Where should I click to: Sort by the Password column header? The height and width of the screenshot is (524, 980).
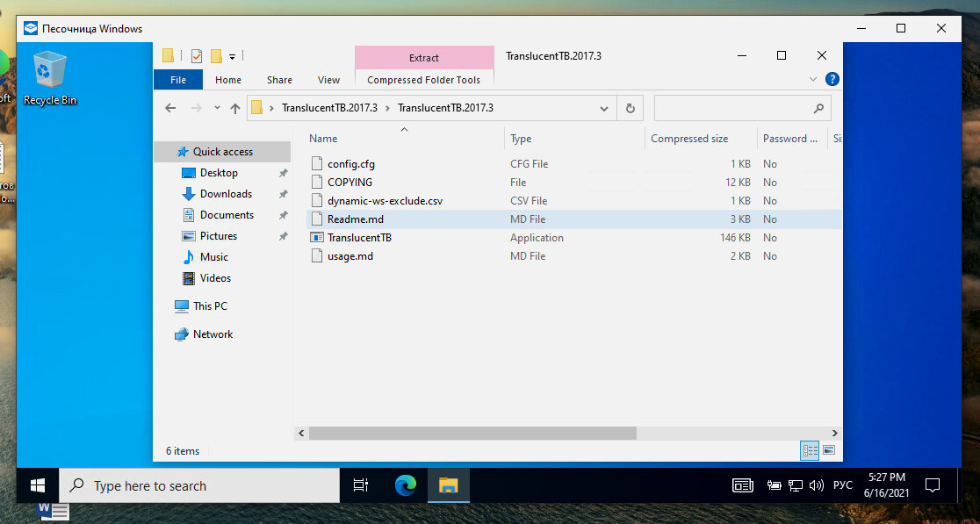(x=792, y=139)
